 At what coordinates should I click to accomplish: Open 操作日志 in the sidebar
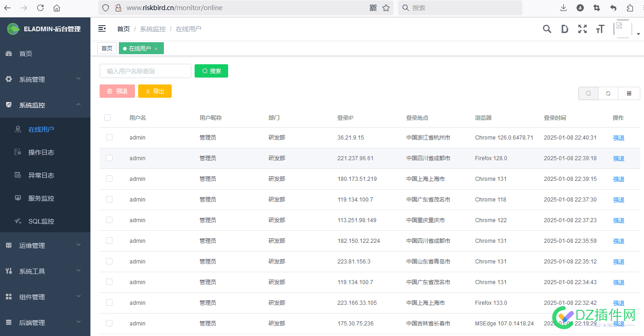click(x=45, y=152)
